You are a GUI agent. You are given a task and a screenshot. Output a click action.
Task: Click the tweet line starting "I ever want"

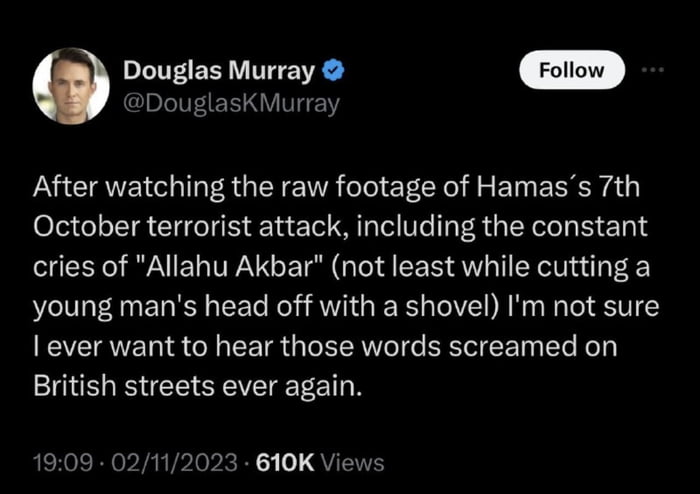click(x=325, y=346)
